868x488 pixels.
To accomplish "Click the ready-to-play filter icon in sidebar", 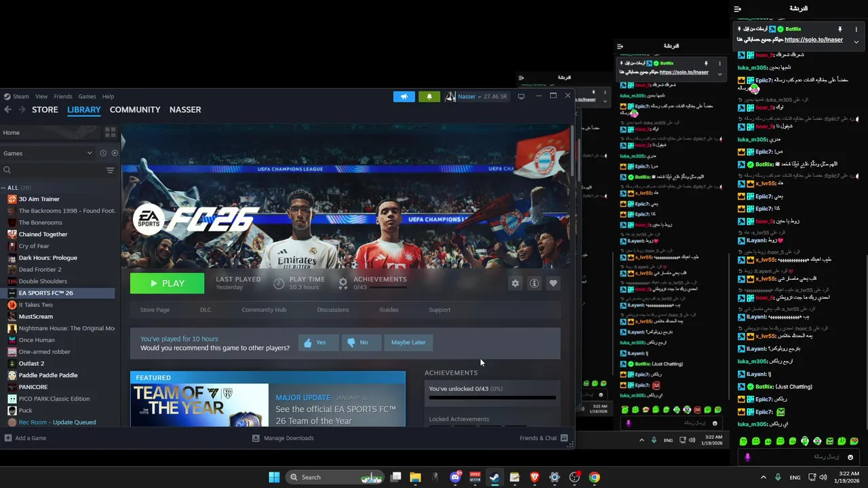I will 115,153.
